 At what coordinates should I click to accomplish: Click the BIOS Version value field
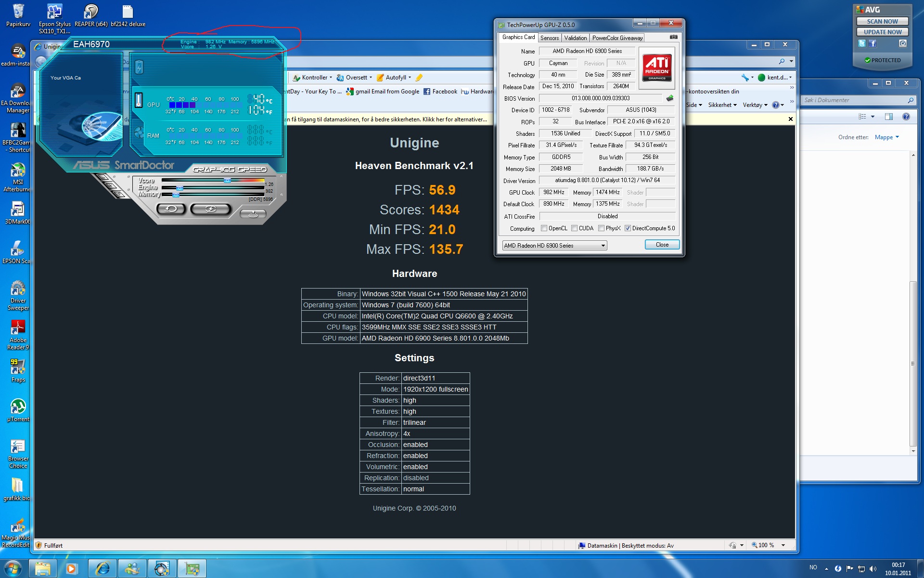click(601, 98)
